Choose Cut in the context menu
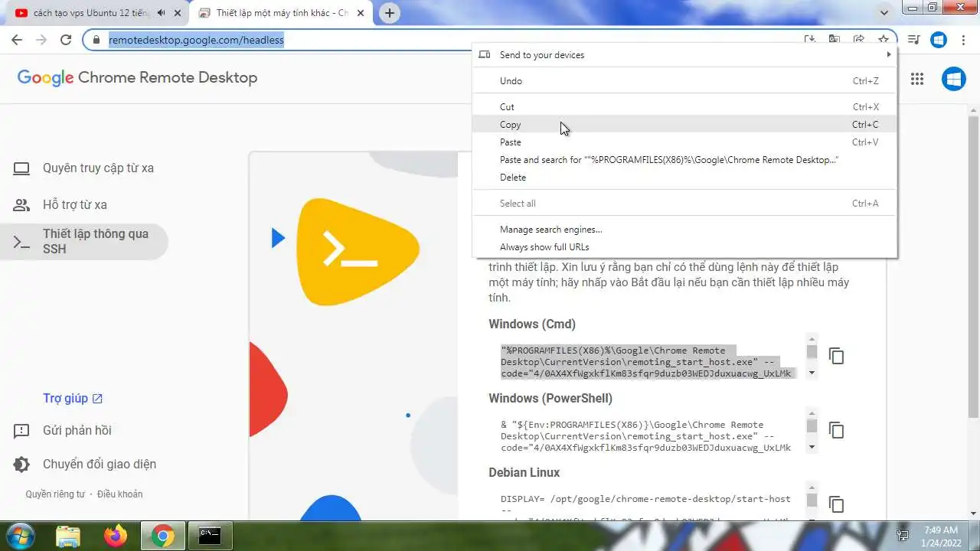Image resolution: width=980 pixels, height=551 pixels. click(684, 107)
